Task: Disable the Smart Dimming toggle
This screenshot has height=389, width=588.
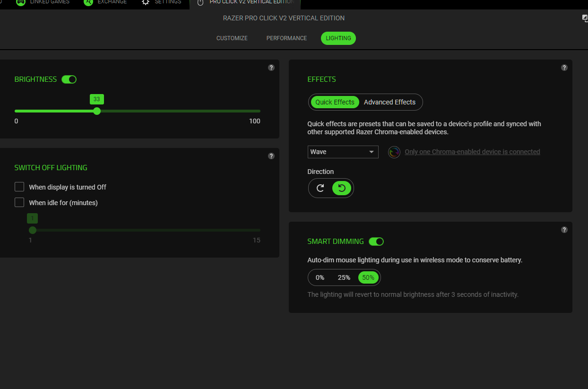Action: click(376, 242)
